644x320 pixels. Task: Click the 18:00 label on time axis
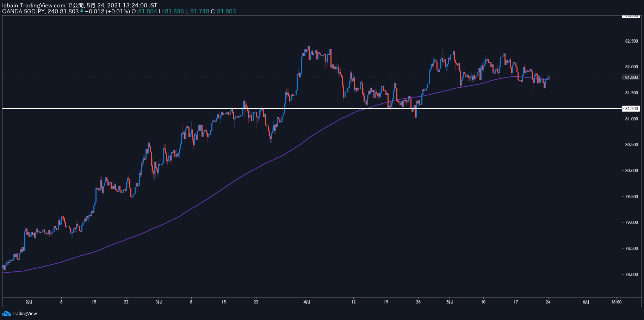(616, 302)
